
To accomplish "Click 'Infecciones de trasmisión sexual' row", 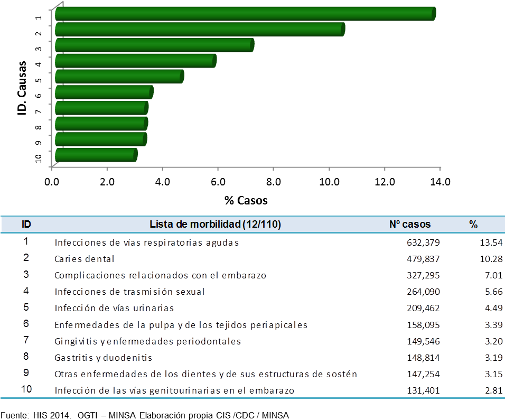I will [129, 292].
